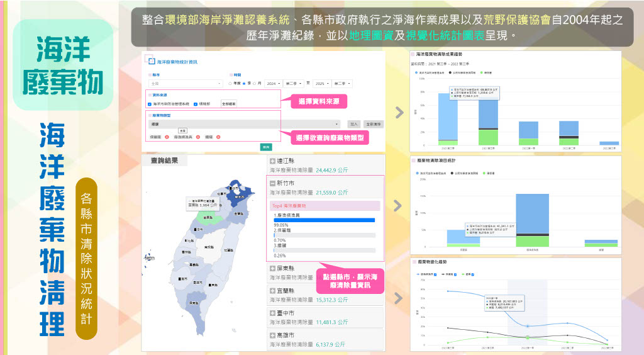
Task: Click the 全部選取 button
Action: click(x=229, y=104)
